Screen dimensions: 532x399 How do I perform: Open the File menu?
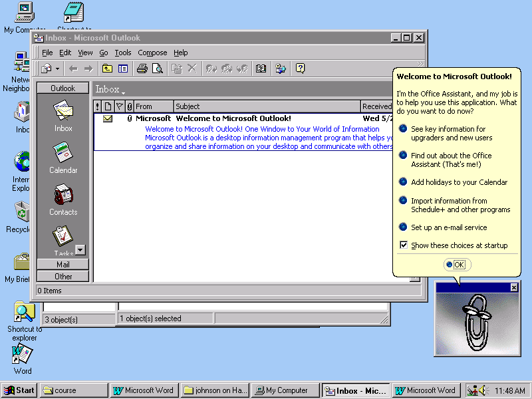click(x=47, y=53)
